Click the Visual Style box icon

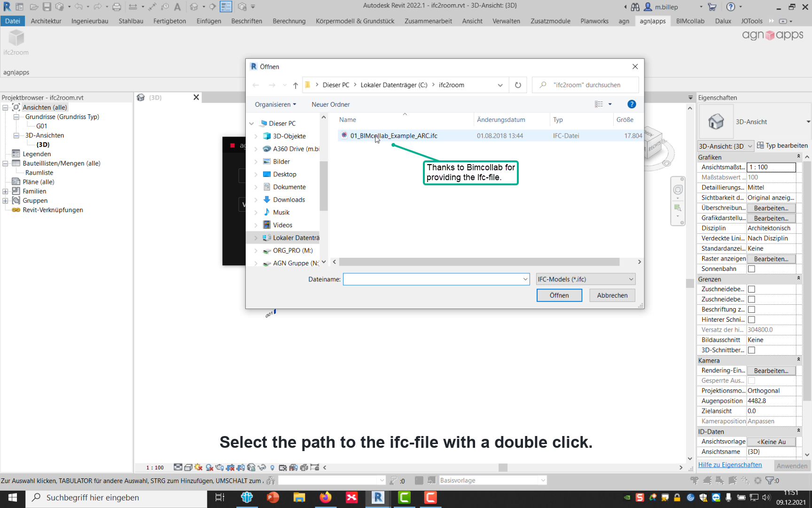point(188,468)
